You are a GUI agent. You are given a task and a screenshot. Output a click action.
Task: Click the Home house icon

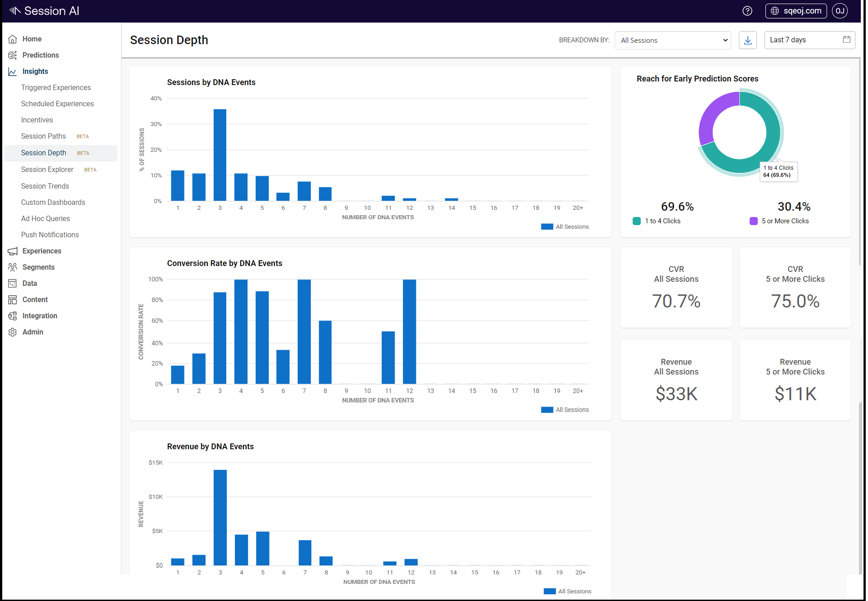13,39
